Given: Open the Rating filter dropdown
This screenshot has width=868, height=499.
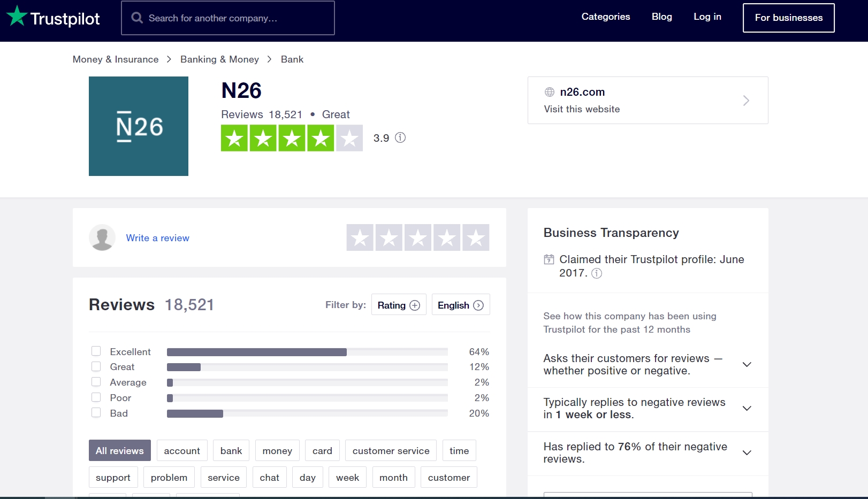Looking at the screenshot, I should point(399,305).
